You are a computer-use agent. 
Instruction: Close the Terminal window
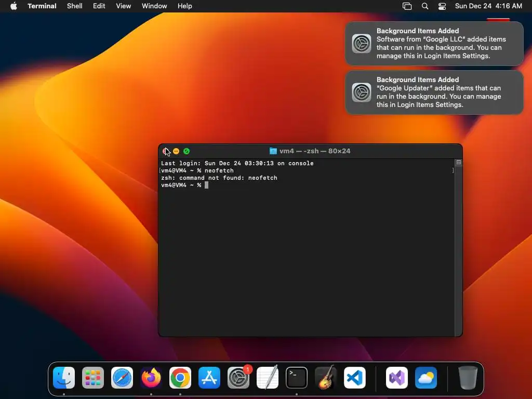[x=166, y=151]
